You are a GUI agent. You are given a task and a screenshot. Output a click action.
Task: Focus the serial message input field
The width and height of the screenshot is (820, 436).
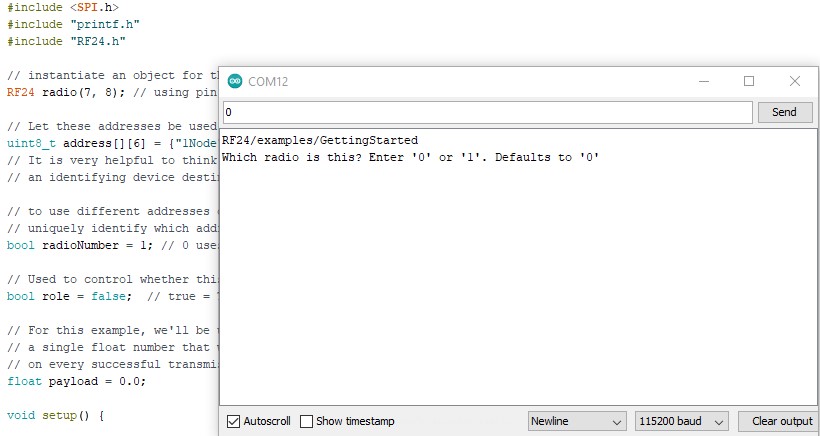[485, 112]
